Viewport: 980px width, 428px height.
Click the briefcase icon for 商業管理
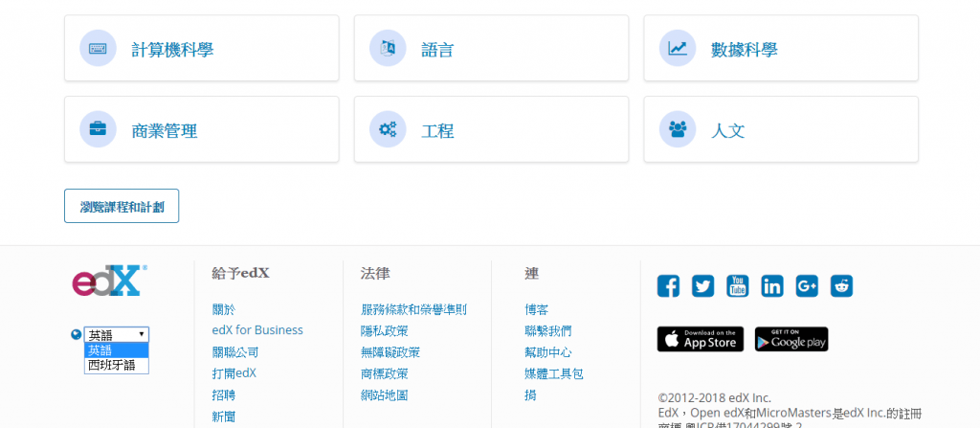(x=98, y=129)
